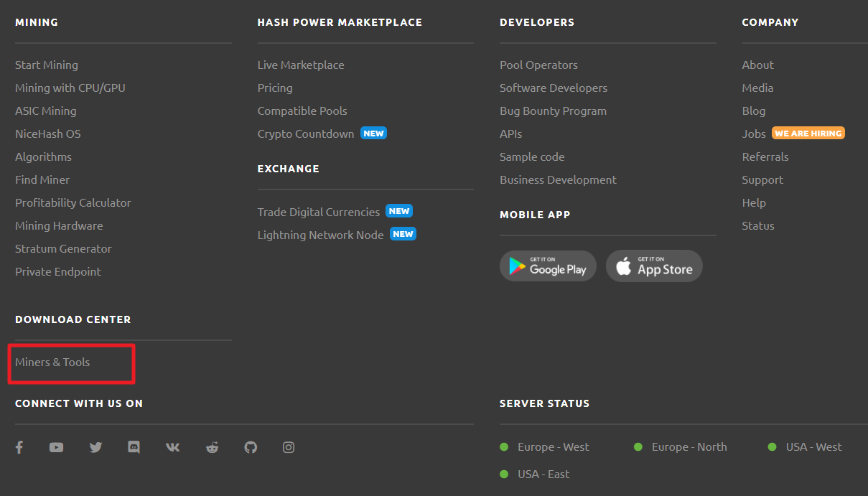
Task: Open the YouTube social icon
Action: point(56,447)
